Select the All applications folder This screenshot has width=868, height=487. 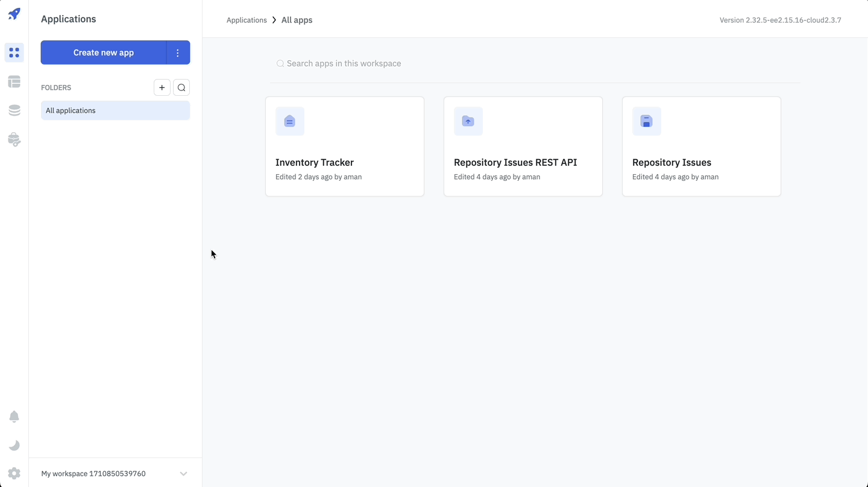115,110
